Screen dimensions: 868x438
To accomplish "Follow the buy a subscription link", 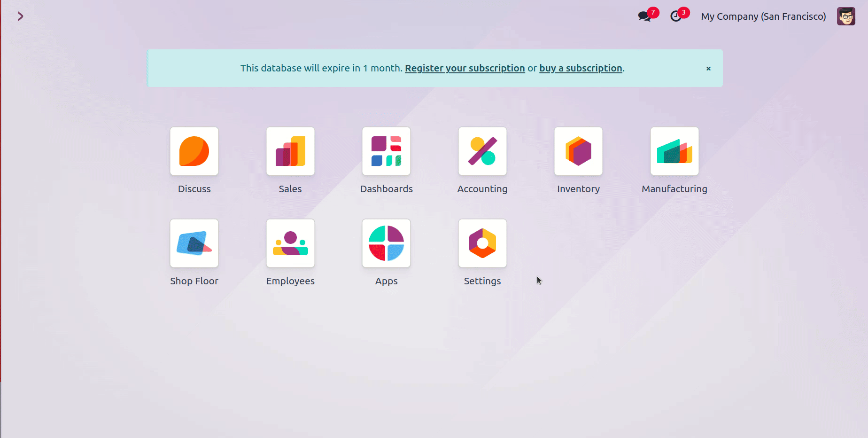I will point(581,68).
